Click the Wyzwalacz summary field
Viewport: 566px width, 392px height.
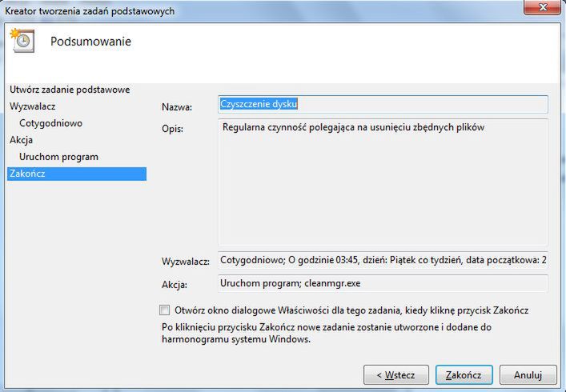point(383,260)
